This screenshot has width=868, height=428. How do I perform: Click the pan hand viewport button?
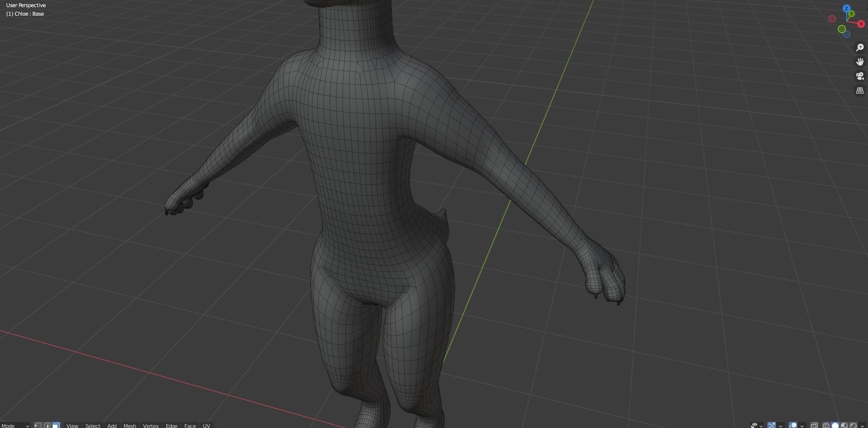(859, 62)
